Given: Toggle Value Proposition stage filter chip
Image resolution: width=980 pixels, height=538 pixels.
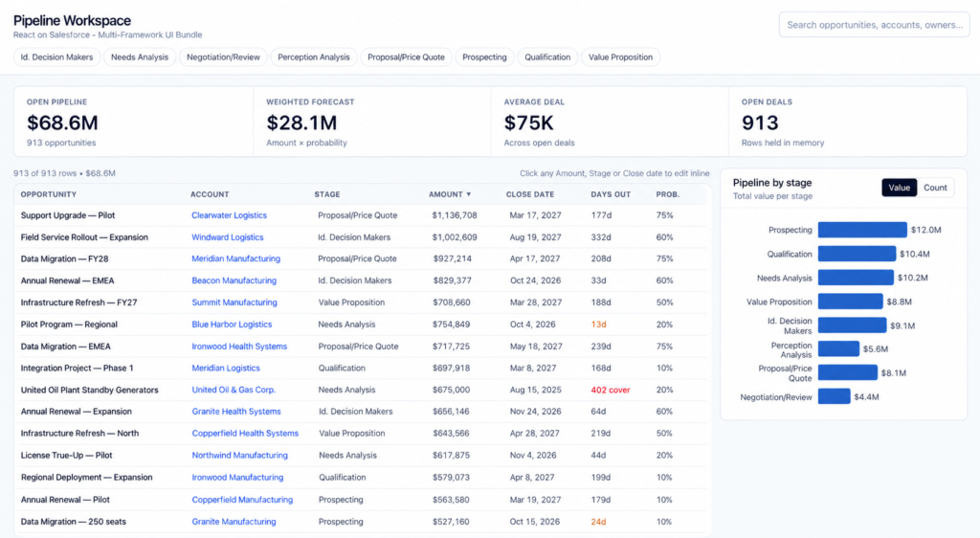Looking at the screenshot, I should click(x=620, y=56).
